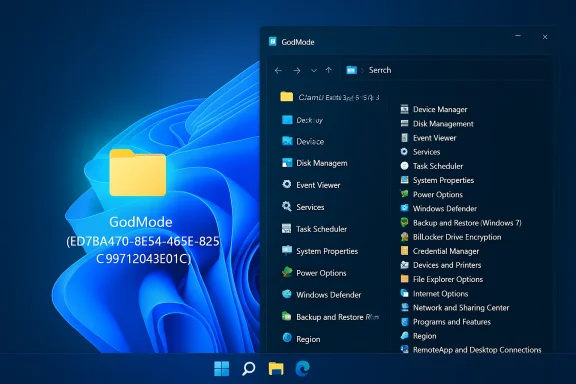
Task: Click the Services text in right list
Action: (426, 152)
